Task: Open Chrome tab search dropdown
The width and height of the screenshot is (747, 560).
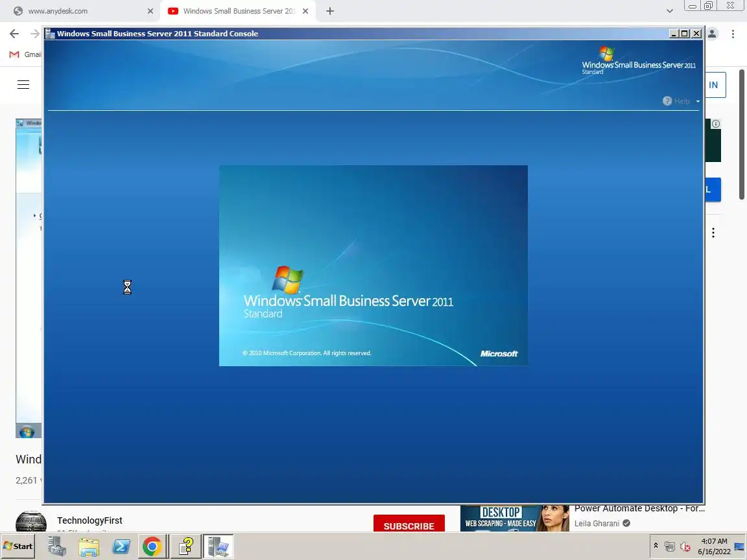Action: click(x=669, y=11)
